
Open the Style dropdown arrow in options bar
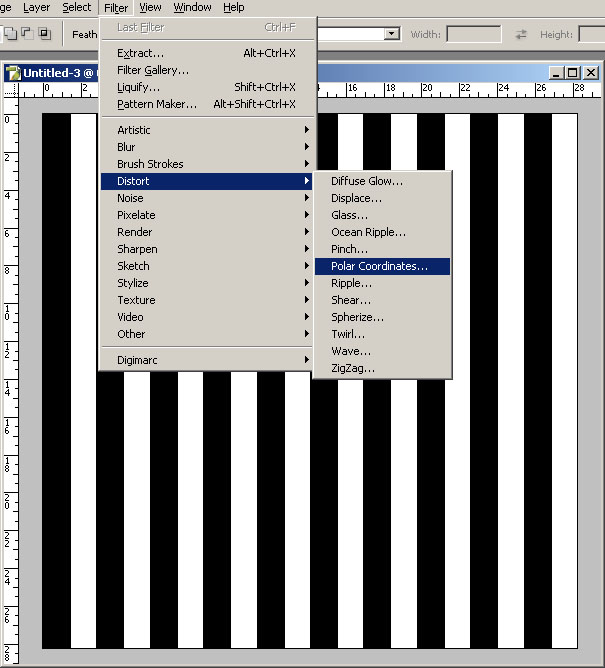point(391,34)
